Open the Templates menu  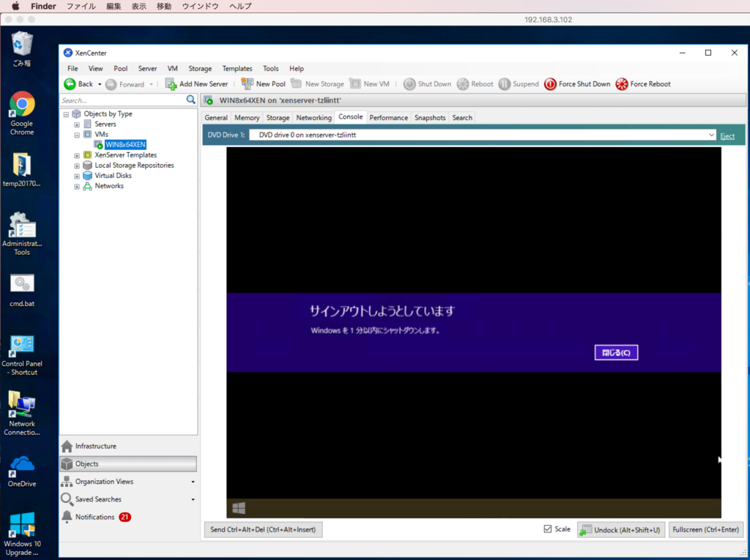237,68
